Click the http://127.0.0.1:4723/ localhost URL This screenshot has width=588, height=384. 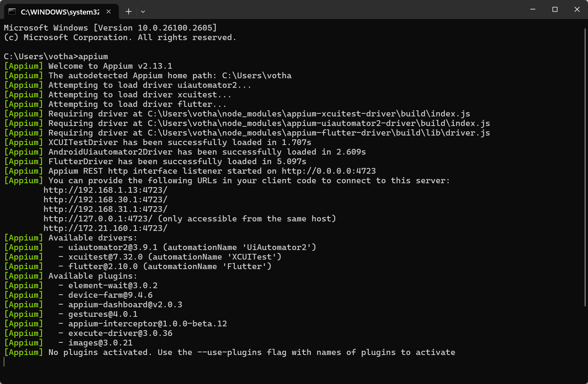pos(98,219)
